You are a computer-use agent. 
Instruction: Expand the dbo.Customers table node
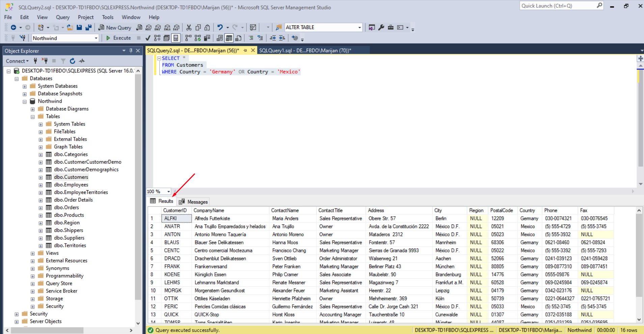(40, 177)
